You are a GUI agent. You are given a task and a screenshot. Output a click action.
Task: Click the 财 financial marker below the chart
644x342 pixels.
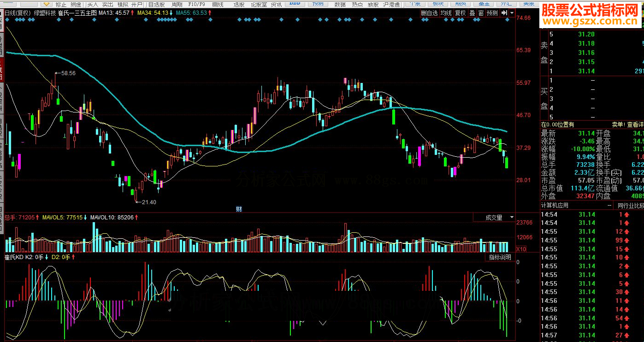tap(239, 209)
